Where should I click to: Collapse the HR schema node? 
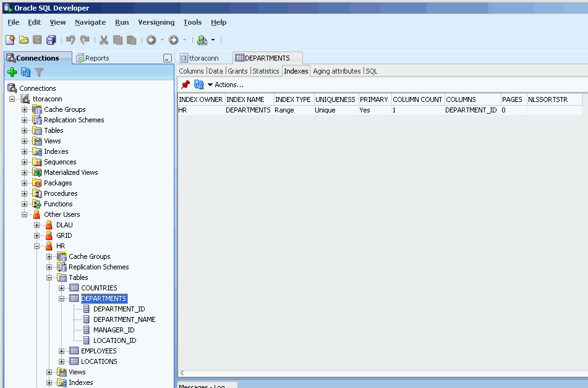coord(37,245)
